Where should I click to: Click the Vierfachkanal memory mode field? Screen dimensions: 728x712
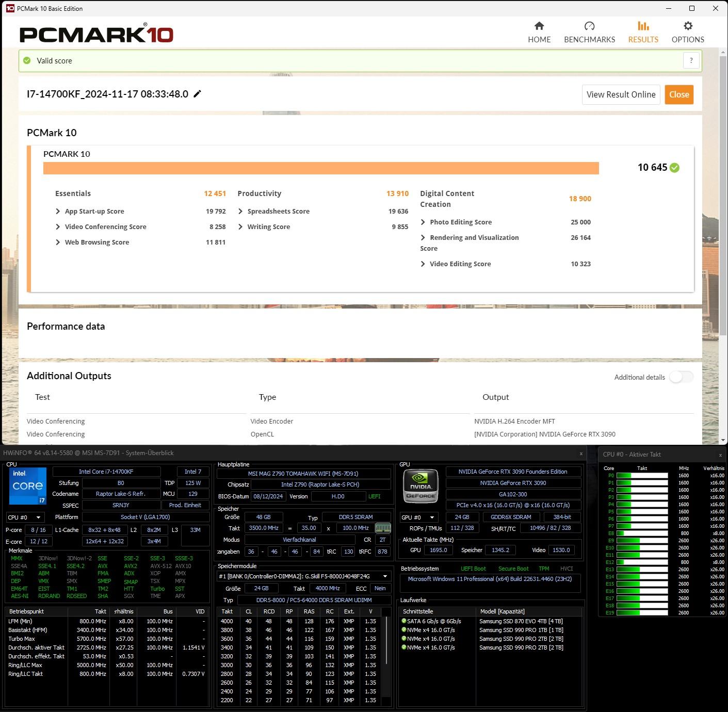[300, 540]
